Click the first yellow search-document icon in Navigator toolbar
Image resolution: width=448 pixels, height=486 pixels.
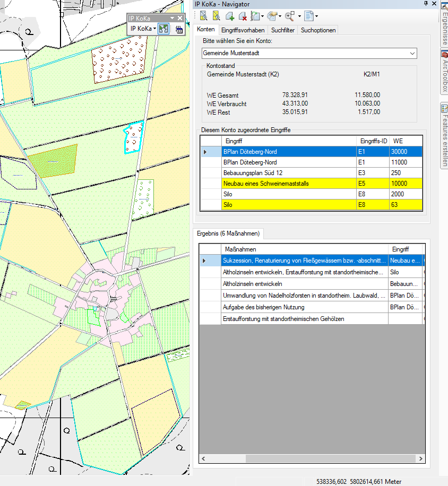[204, 16]
